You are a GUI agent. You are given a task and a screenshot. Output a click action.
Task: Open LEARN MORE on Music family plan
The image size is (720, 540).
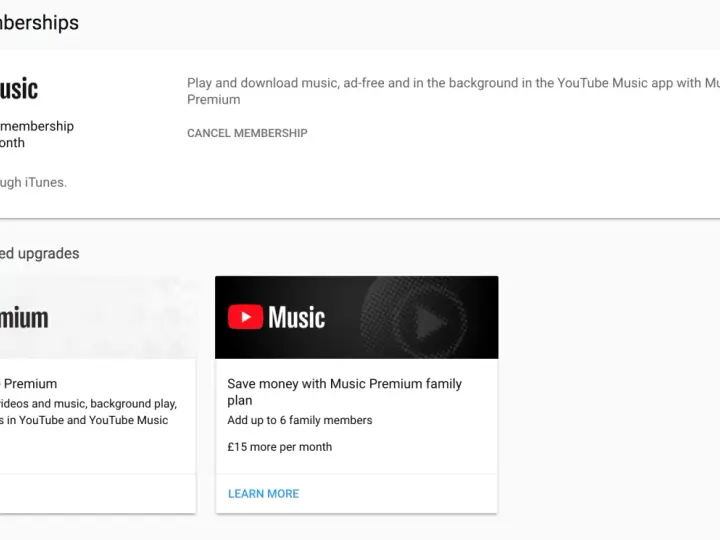264,494
